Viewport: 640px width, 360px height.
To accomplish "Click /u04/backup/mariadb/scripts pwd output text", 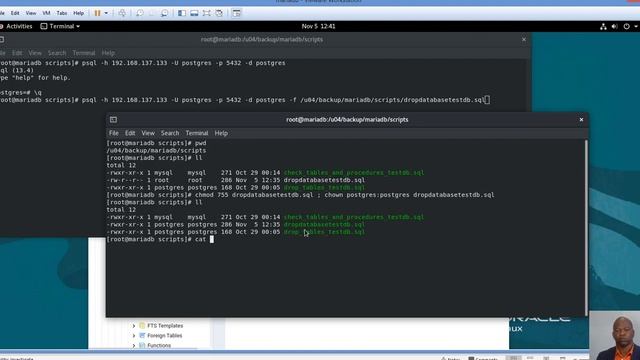I will 156,151.
